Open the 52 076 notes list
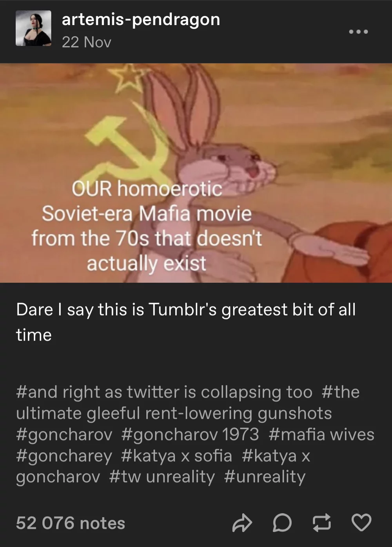 pyautogui.click(x=71, y=523)
